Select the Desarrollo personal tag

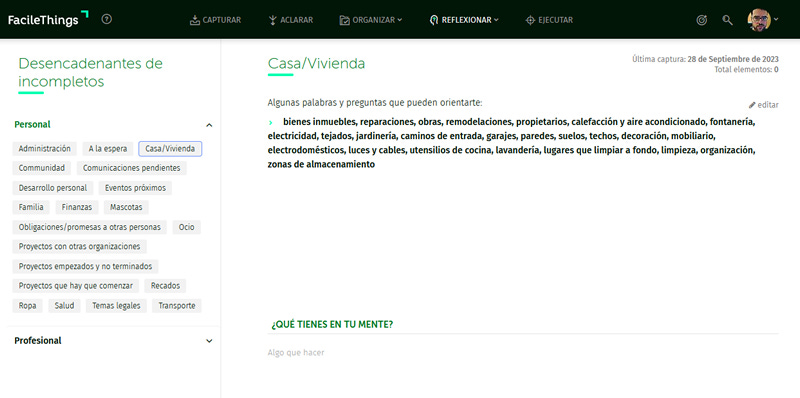point(53,188)
